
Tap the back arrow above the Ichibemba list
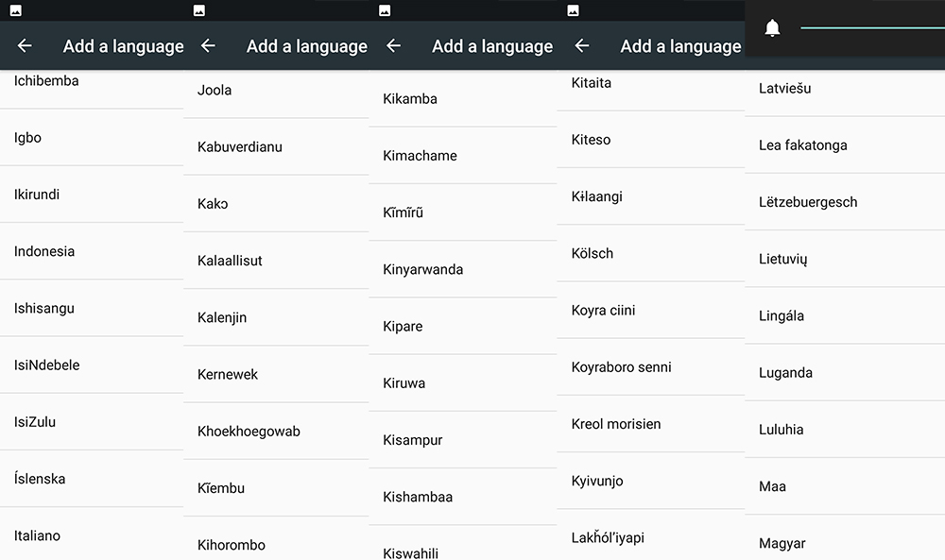coord(25,46)
